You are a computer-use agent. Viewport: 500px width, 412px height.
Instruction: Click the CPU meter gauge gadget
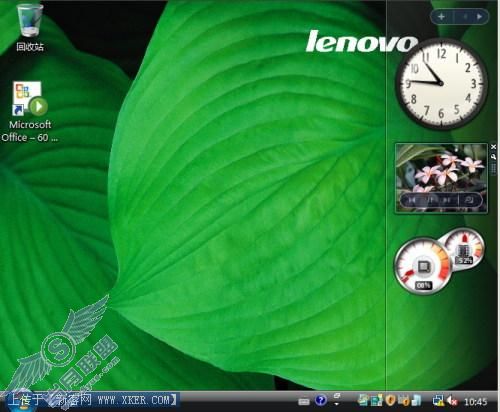tap(423, 266)
